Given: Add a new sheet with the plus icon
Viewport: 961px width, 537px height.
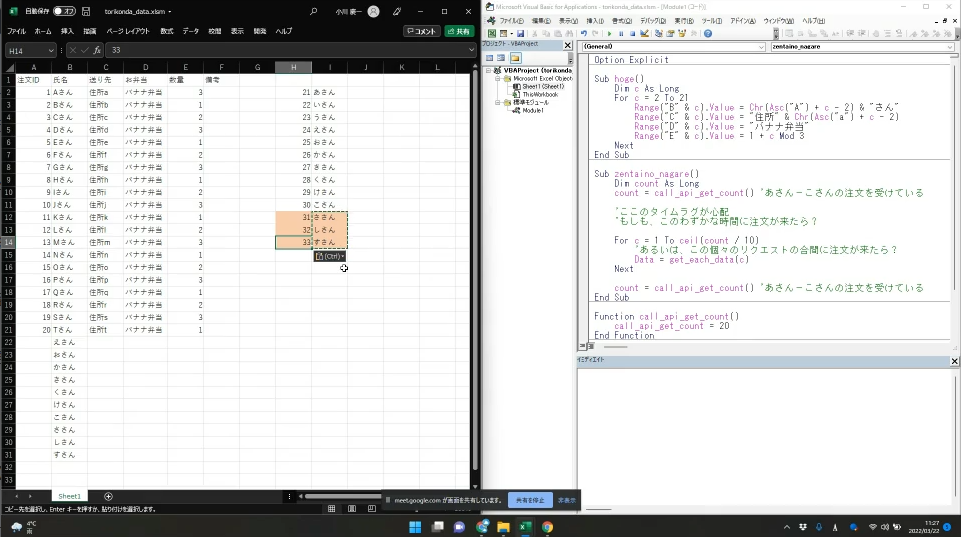Looking at the screenshot, I should click(108, 496).
